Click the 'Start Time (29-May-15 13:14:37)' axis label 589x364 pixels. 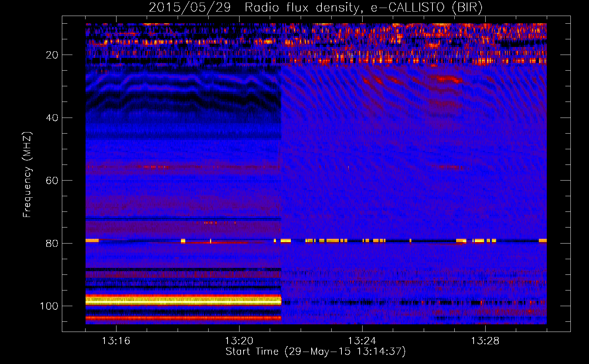tap(316, 352)
